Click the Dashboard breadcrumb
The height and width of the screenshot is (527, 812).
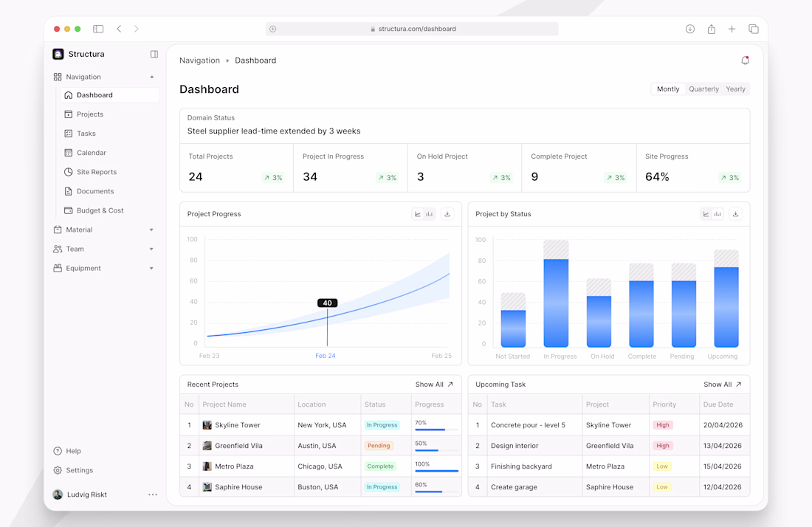(255, 60)
